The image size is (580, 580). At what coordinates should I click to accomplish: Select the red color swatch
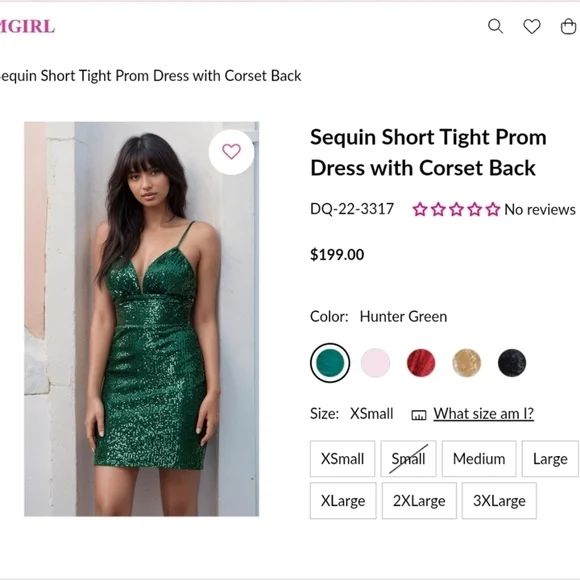421,362
